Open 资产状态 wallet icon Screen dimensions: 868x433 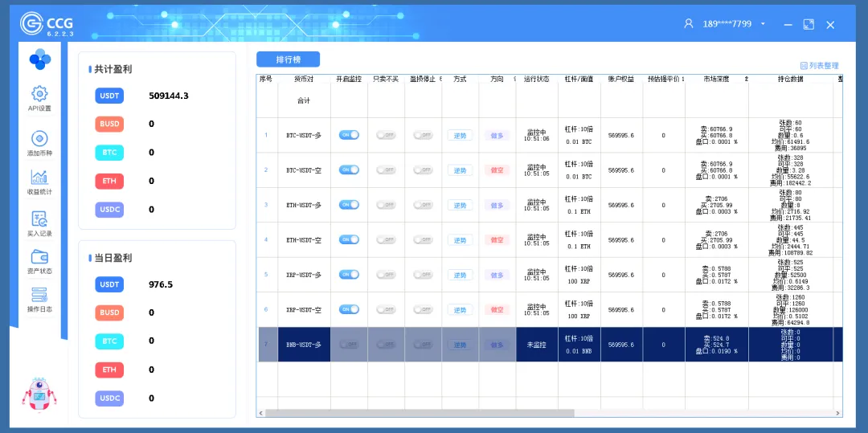click(39, 262)
